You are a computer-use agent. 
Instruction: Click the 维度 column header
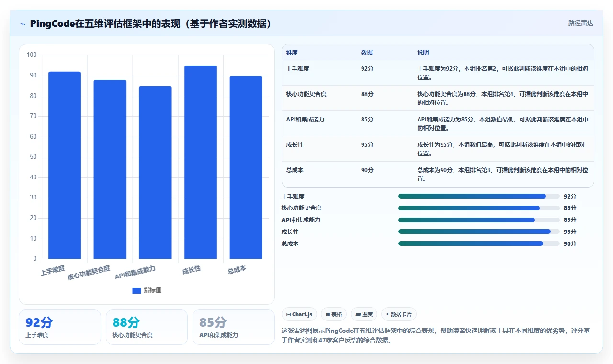(x=292, y=53)
